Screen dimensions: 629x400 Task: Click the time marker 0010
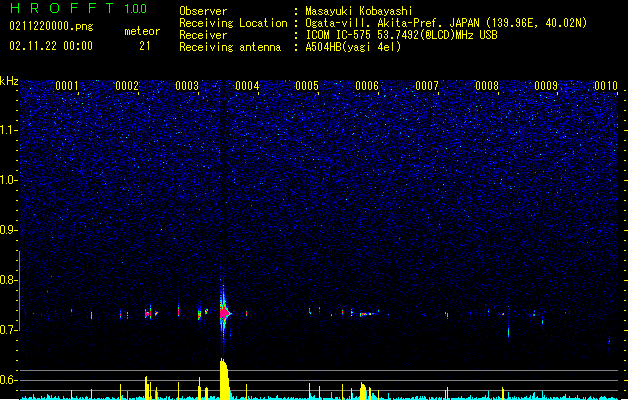point(606,86)
